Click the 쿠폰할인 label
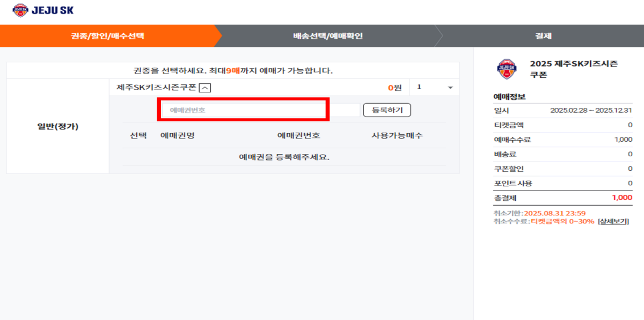This screenshot has width=644, height=320. click(x=508, y=169)
